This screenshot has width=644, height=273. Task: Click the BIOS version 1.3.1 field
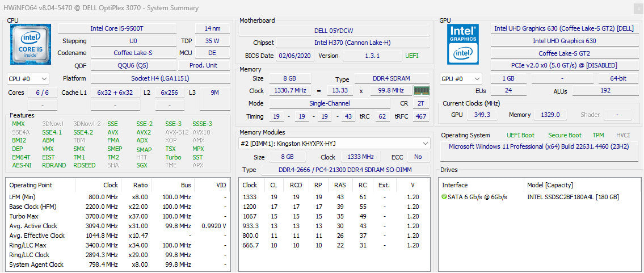(372, 56)
